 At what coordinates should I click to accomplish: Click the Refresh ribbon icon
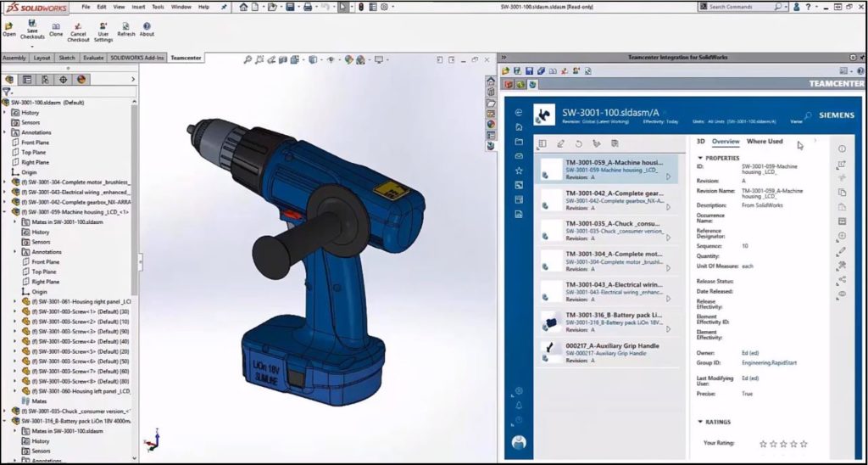coord(126,26)
